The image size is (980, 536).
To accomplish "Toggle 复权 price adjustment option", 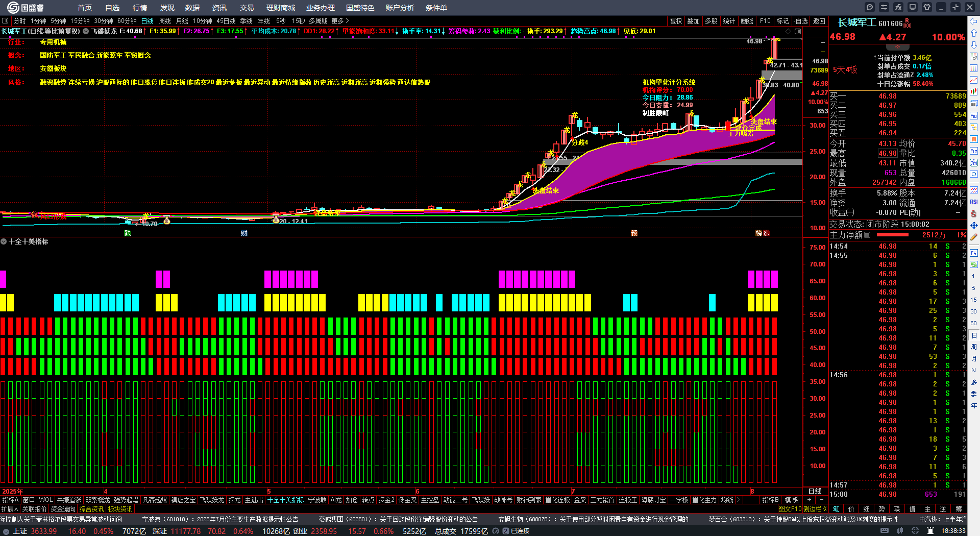I will (676, 21).
